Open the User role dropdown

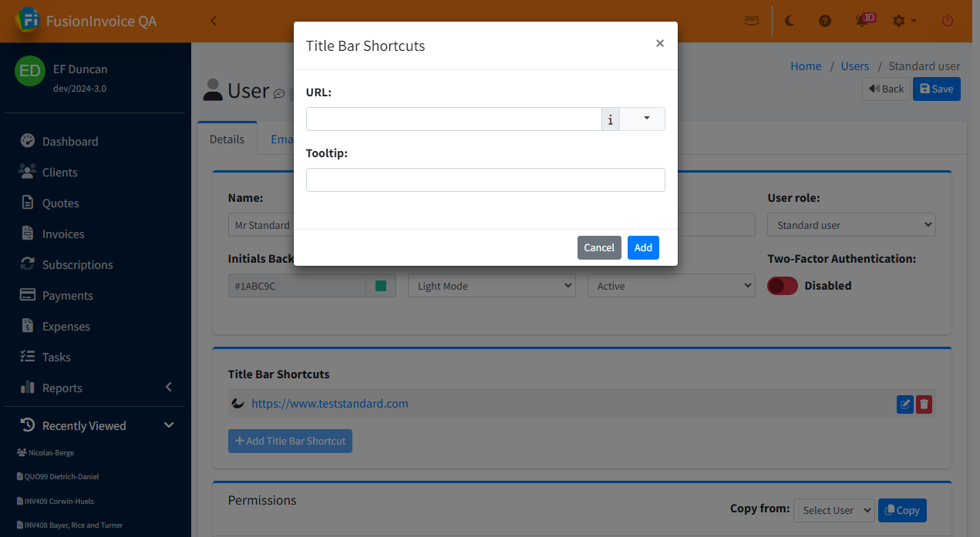click(x=850, y=225)
